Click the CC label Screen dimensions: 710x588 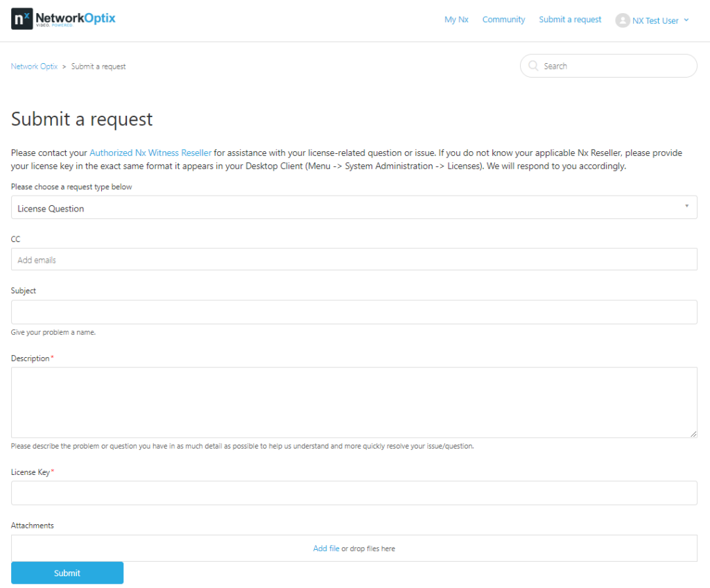[x=15, y=239]
